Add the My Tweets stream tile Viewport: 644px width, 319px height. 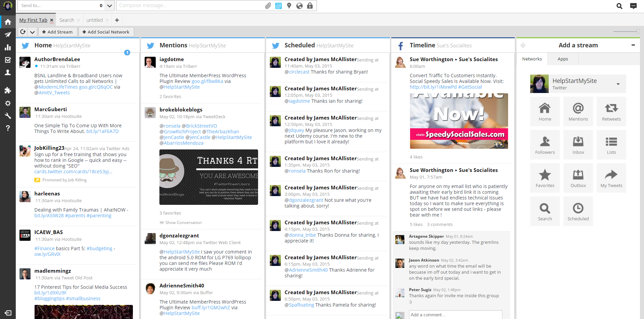click(611, 178)
